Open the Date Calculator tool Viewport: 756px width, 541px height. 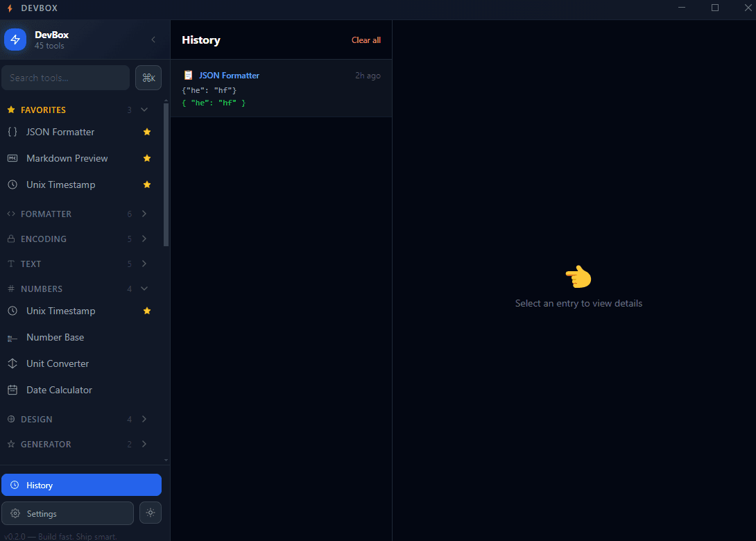60,390
